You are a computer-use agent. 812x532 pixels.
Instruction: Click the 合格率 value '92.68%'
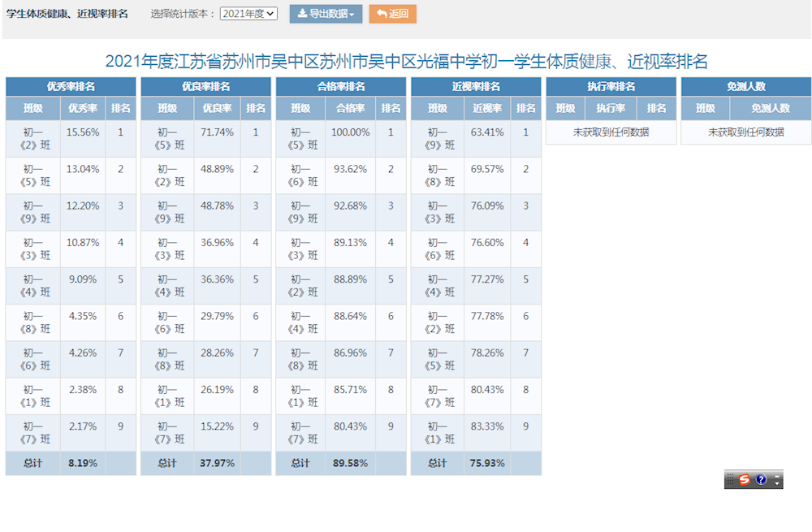351,206
